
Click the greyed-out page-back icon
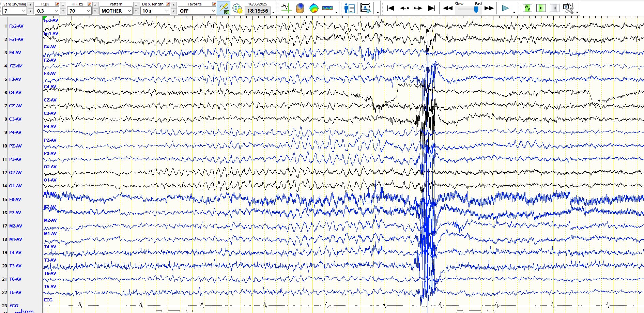[554, 8]
